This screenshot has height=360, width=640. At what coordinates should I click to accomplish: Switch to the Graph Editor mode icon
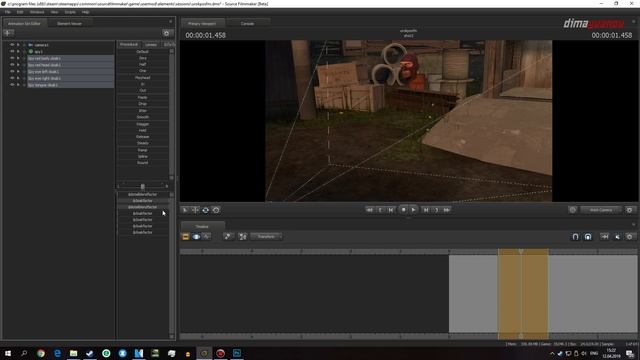point(207,237)
